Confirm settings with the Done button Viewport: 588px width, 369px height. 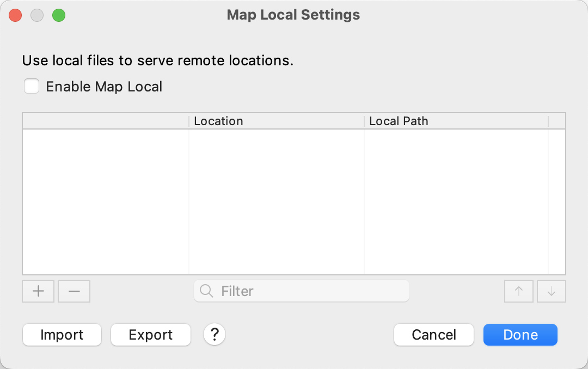(x=520, y=335)
